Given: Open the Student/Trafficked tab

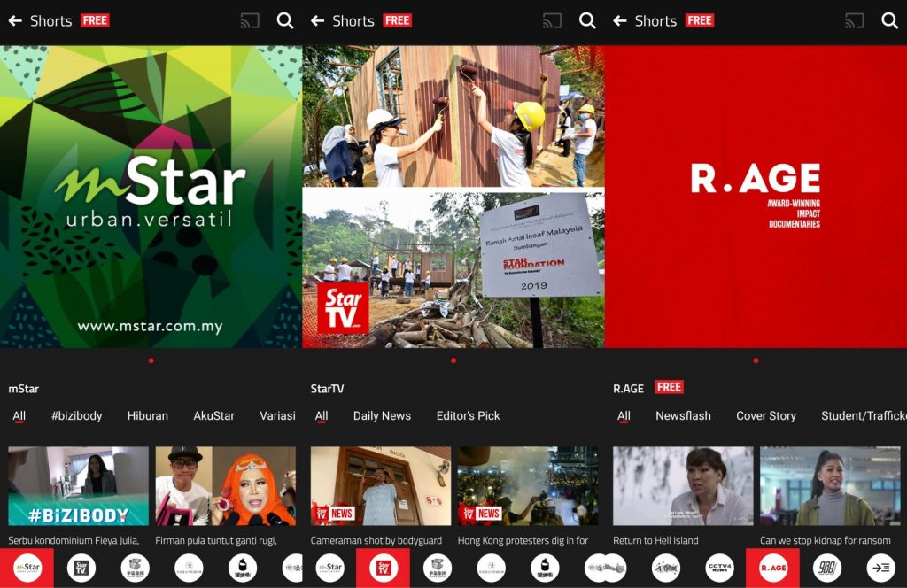Looking at the screenshot, I should point(864,415).
